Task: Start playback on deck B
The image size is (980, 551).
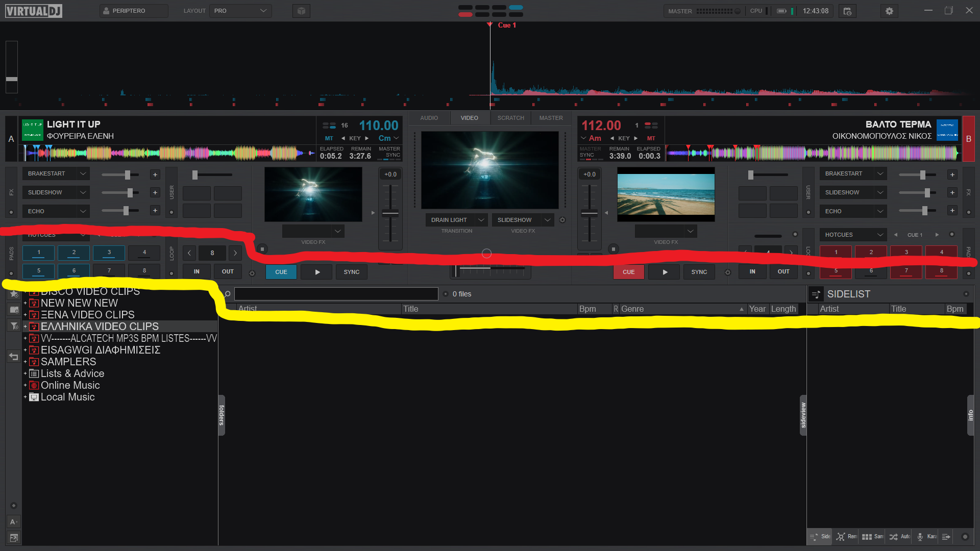Action: point(665,272)
